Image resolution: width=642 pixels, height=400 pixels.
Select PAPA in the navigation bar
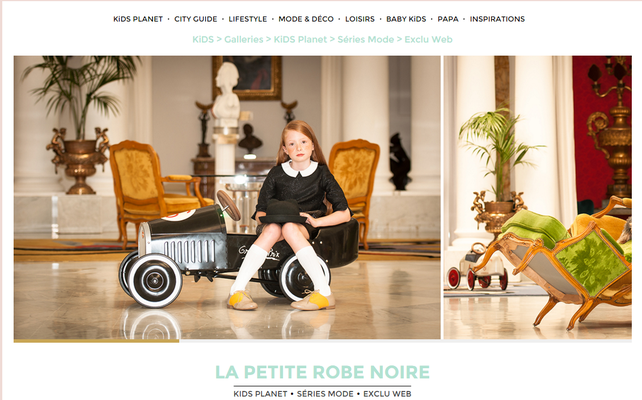tap(448, 19)
